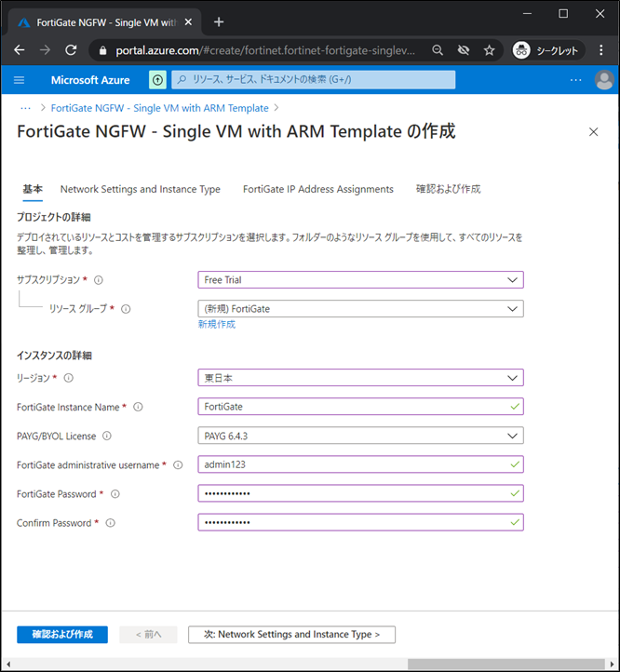Viewport: 620px width, 672px height.
Task: Click 次: Network Settings and Instance Type button
Action: [291, 634]
